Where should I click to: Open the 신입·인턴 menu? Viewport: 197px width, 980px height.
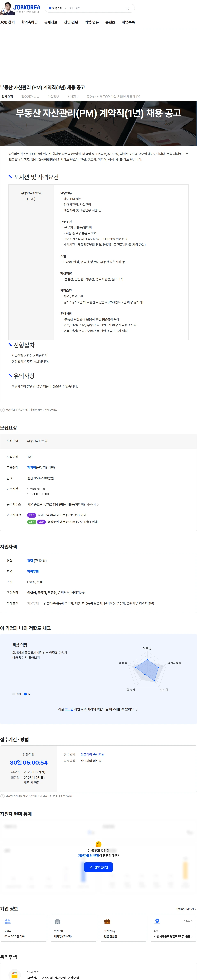pos(71,23)
